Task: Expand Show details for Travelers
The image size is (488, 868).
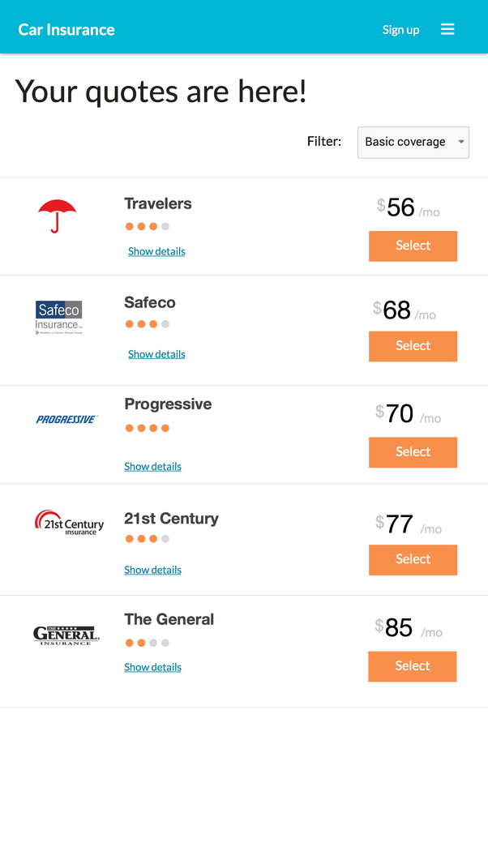Action: tap(156, 251)
